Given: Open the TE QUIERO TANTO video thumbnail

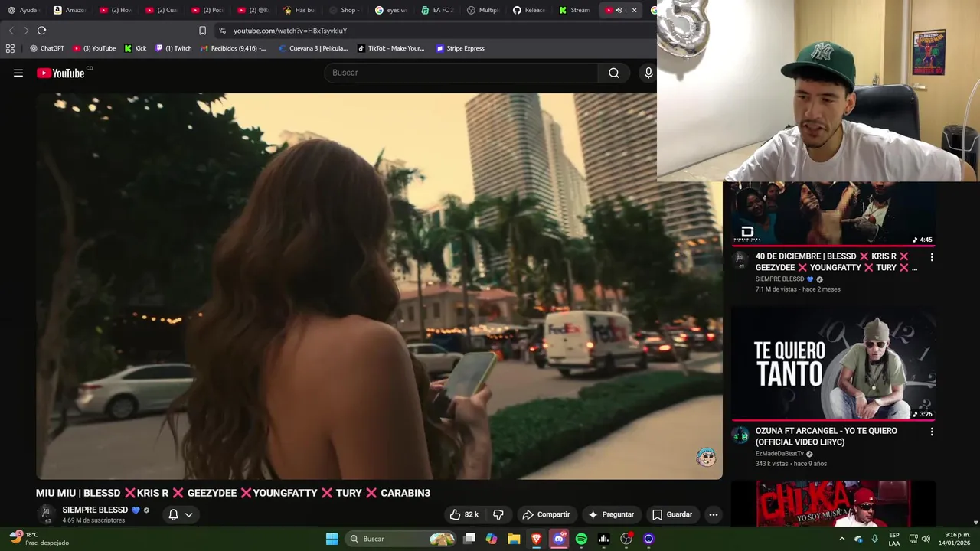Looking at the screenshot, I should point(833,364).
